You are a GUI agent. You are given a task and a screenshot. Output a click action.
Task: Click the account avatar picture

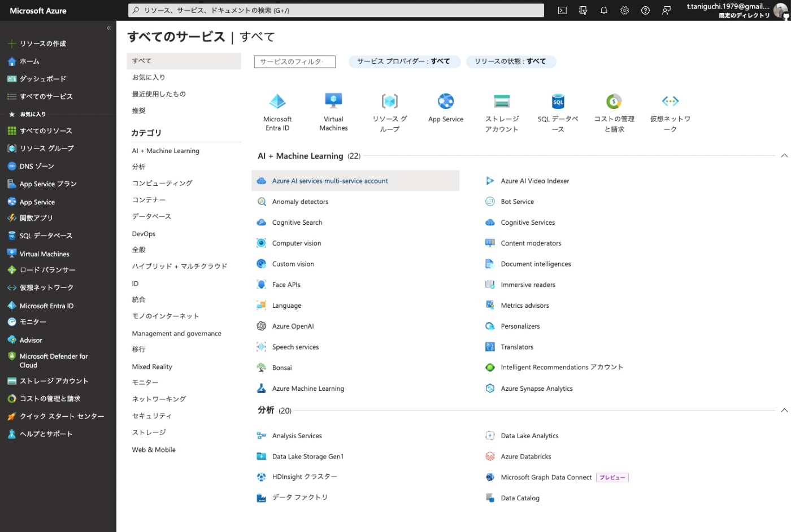point(781,10)
